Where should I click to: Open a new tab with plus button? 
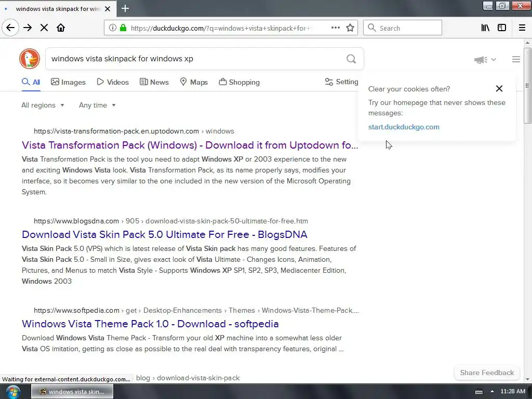pos(125,8)
